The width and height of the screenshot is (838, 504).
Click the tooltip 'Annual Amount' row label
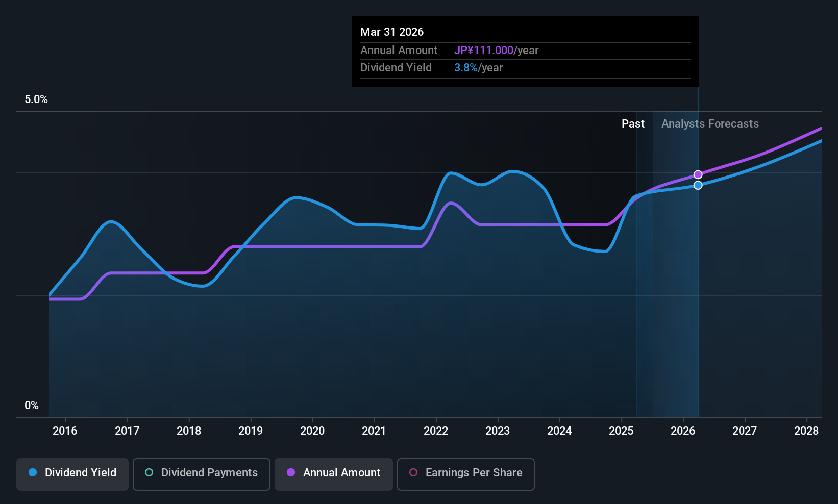point(399,51)
